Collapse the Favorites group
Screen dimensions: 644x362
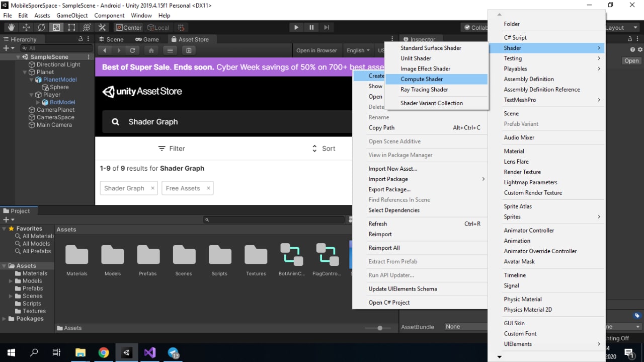point(5,229)
